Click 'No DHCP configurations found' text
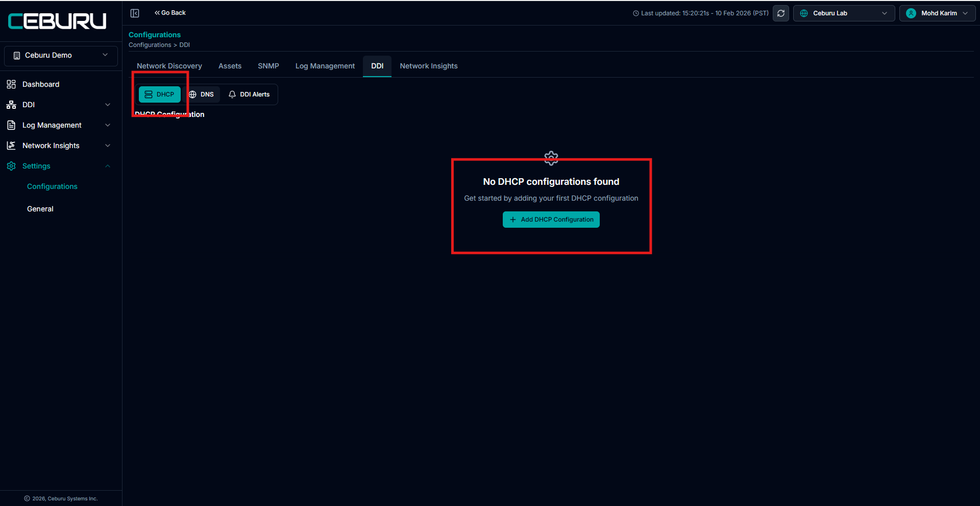The image size is (980, 506). 551,182
